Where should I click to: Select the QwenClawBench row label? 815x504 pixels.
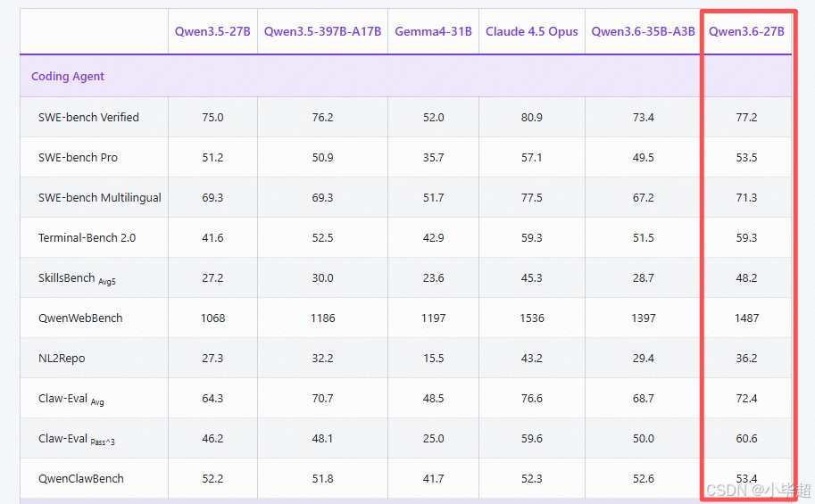[x=81, y=478]
